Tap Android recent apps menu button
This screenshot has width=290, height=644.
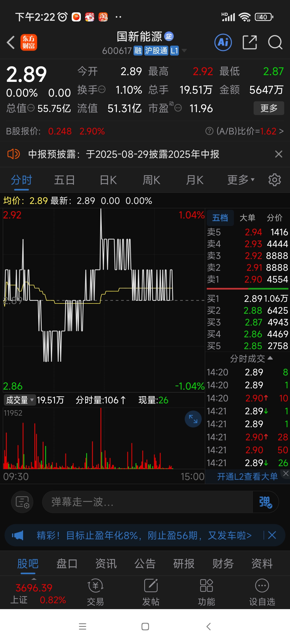click(82, 627)
